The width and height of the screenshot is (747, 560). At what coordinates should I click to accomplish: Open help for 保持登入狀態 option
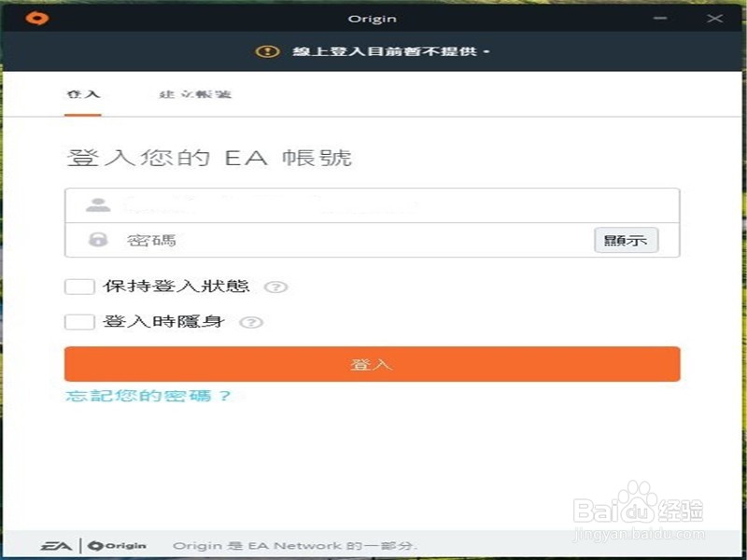[275, 287]
